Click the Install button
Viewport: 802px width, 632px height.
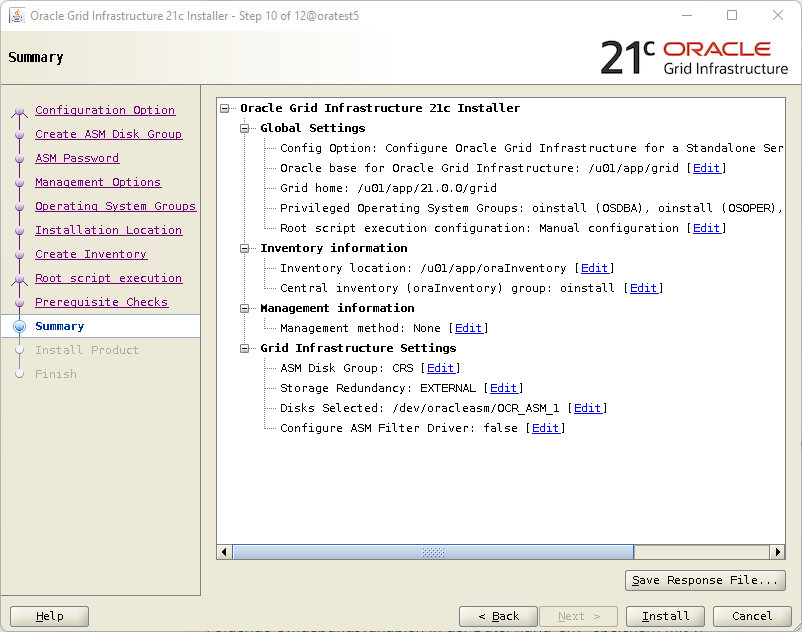[x=665, y=616]
